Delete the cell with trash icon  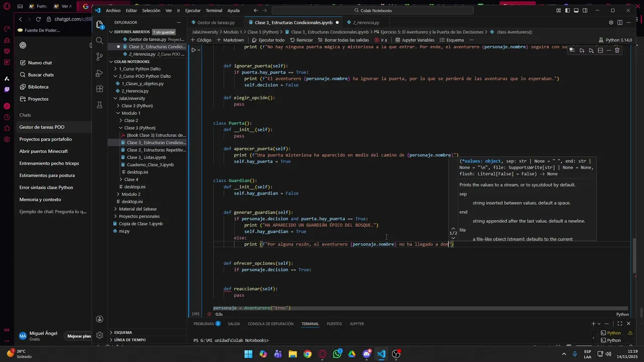click(617, 50)
